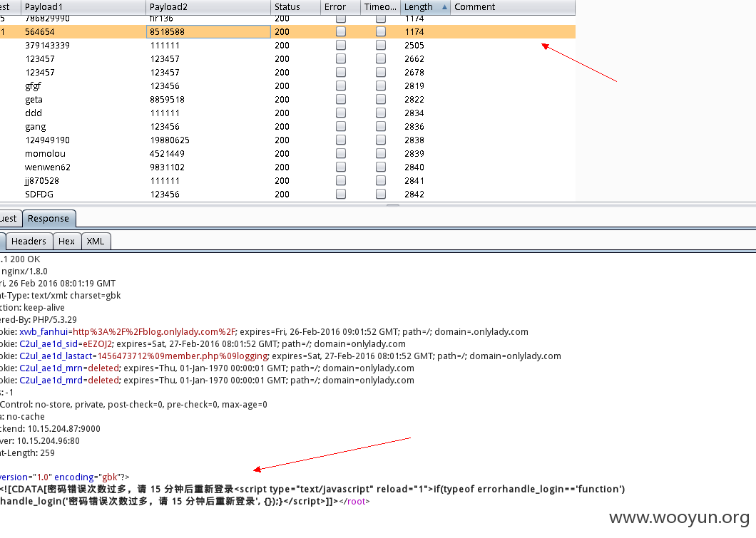The height and width of the screenshot is (538, 756).
Task: Toggle Error checkbox for row jj870528
Action: pos(341,180)
